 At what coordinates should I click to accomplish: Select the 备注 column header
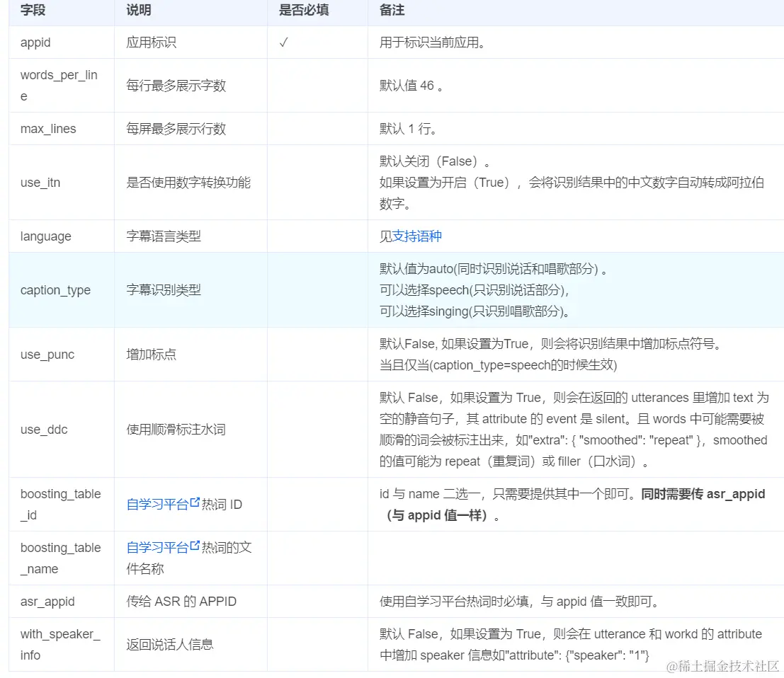click(x=392, y=10)
